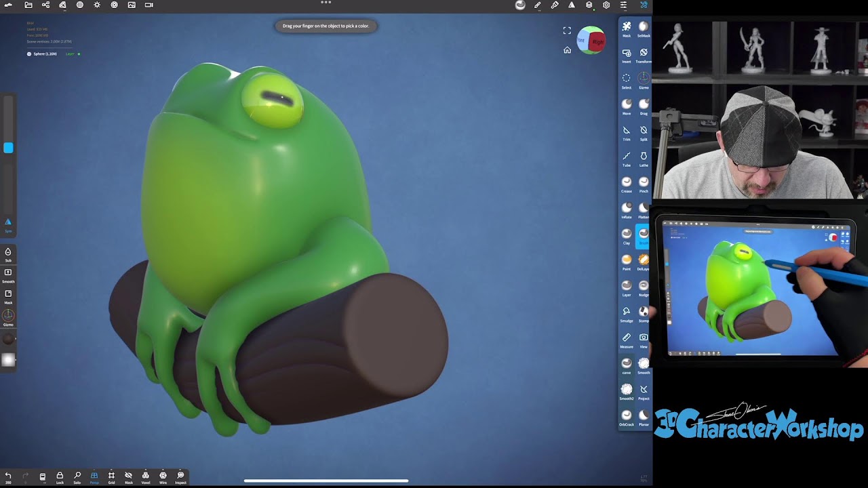
Task: Open the topology menu
Action: click(x=62, y=5)
